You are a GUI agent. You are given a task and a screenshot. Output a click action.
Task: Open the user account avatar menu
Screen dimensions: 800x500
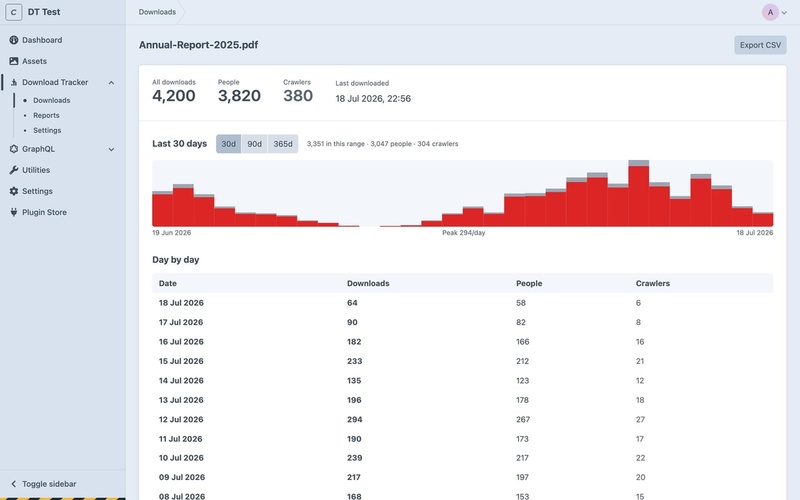point(774,12)
